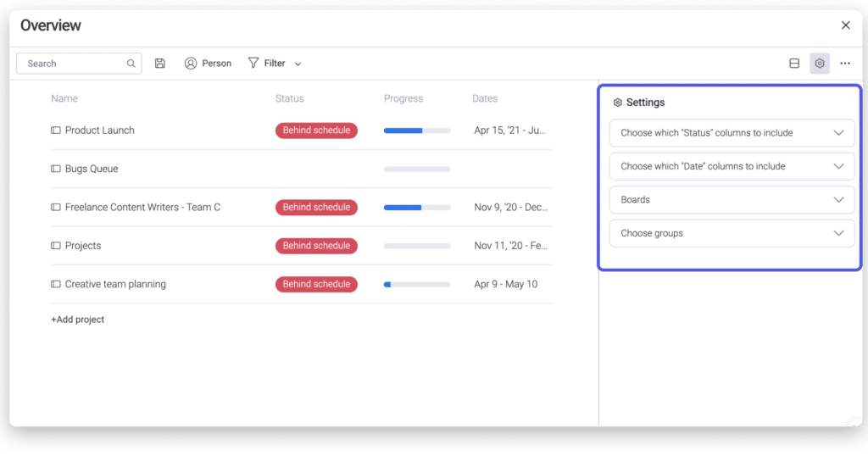The height and width of the screenshot is (456, 868).
Task: Click the settings gear toolbar button
Action: pyautogui.click(x=820, y=63)
